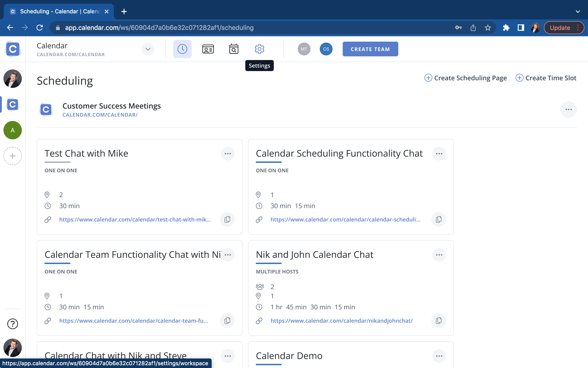
Task: Open the calendar search icon in toolbar
Action: coord(234,49)
